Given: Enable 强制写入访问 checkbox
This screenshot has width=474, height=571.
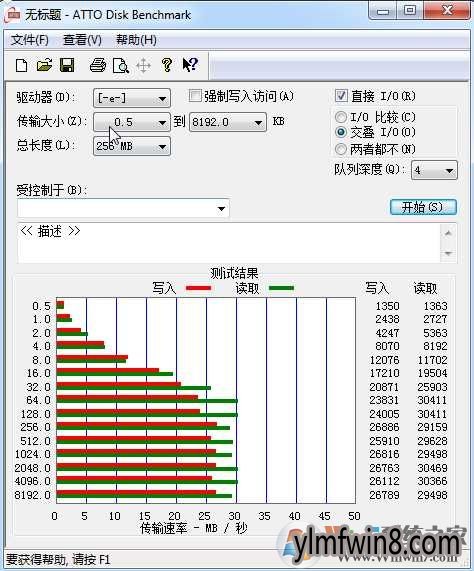Looking at the screenshot, I should pos(195,96).
